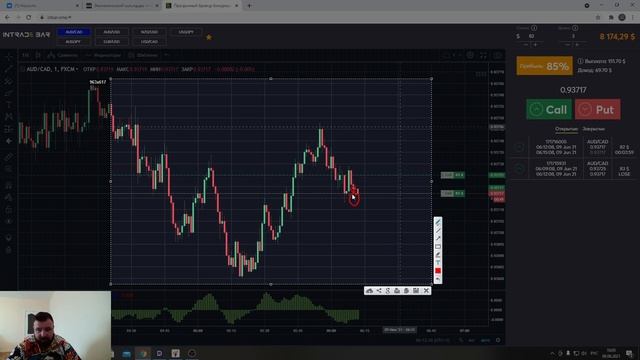Increase the expiry time with the plus button
The image size is (640, 360).
pyautogui.click(x=577, y=44)
